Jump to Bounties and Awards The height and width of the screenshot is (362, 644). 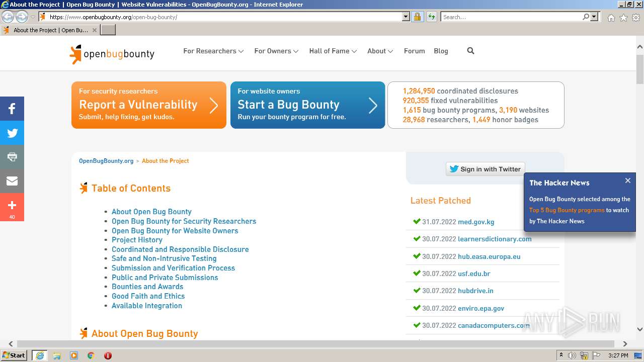pyautogui.click(x=147, y=287)
